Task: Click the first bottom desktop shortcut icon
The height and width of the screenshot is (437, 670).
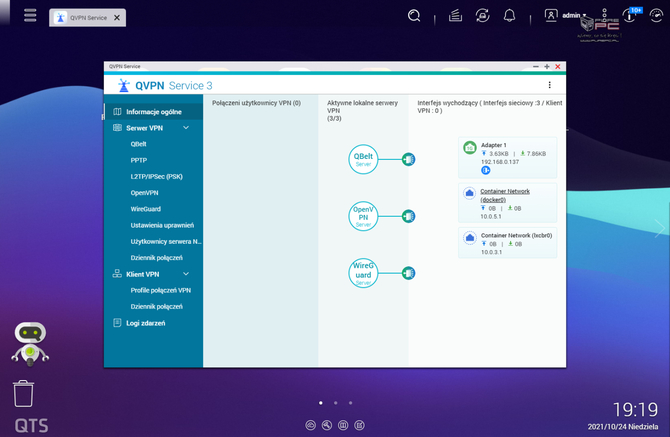Action: [x=311, y=425]
